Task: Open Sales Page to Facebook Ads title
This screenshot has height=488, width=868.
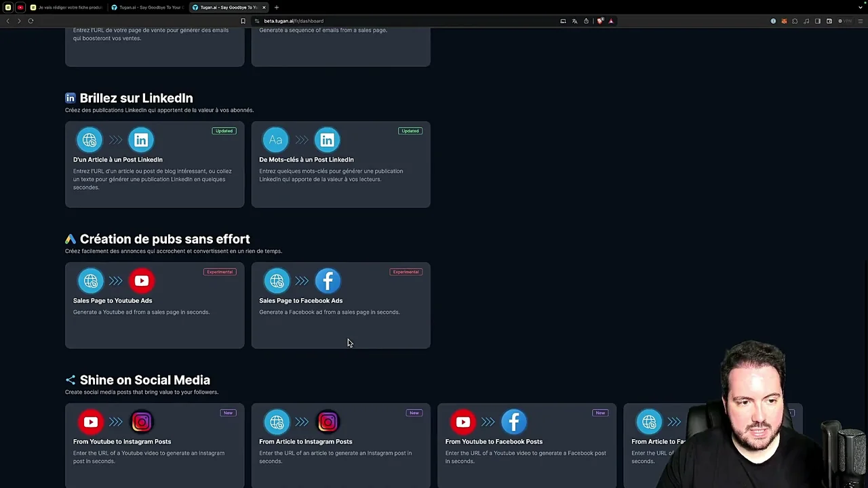Action: (x=301, y=301)
